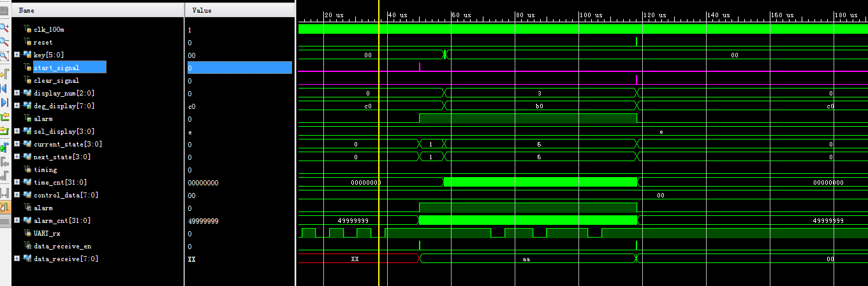Click the Next Marker icon
Viewport: 868px width, 286px height.
coord(4,176)
